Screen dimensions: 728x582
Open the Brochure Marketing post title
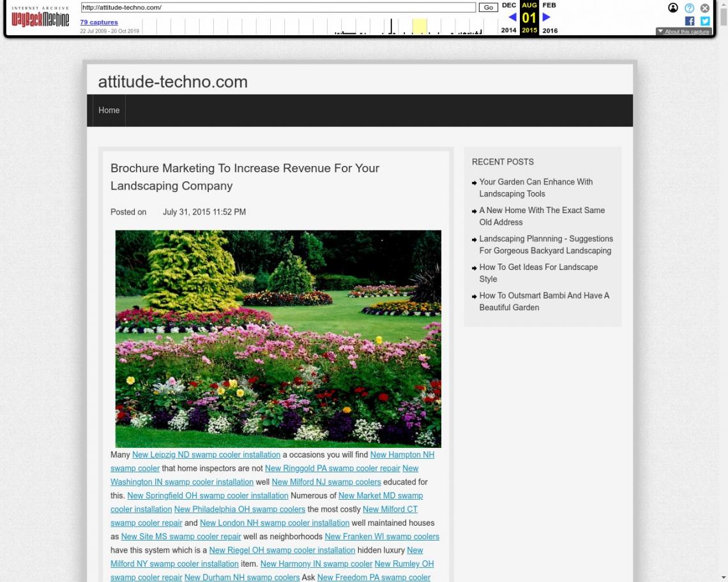(x=245, y=177)
